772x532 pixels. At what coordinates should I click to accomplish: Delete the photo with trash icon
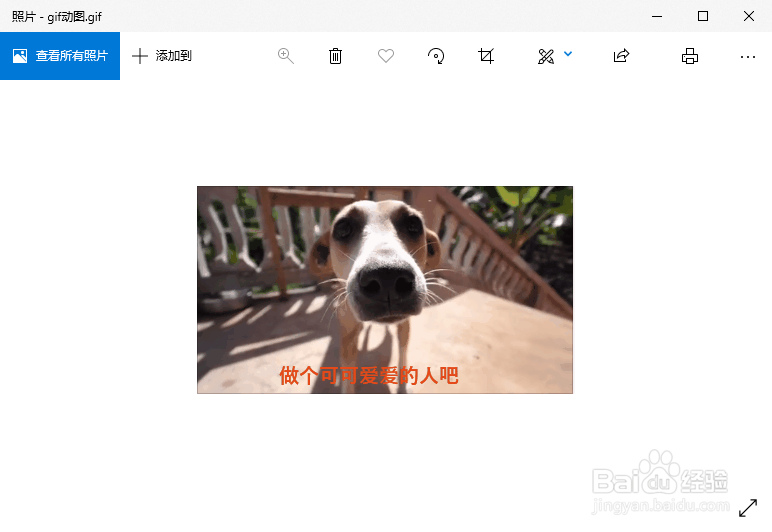click(335, 56)
